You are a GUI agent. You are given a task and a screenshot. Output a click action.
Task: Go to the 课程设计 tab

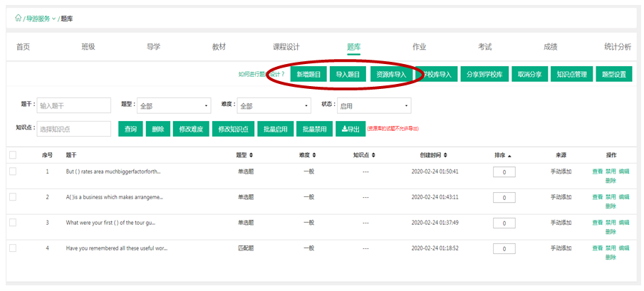(x=286, y=47)
